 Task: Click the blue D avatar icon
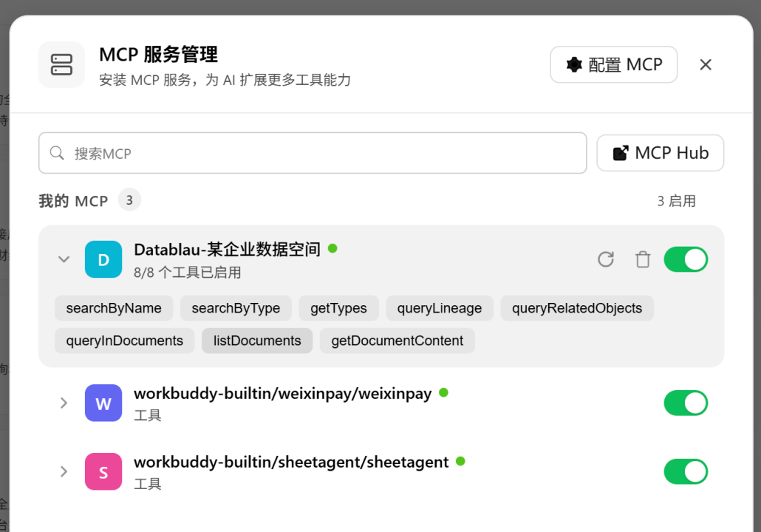click(103, 259)
